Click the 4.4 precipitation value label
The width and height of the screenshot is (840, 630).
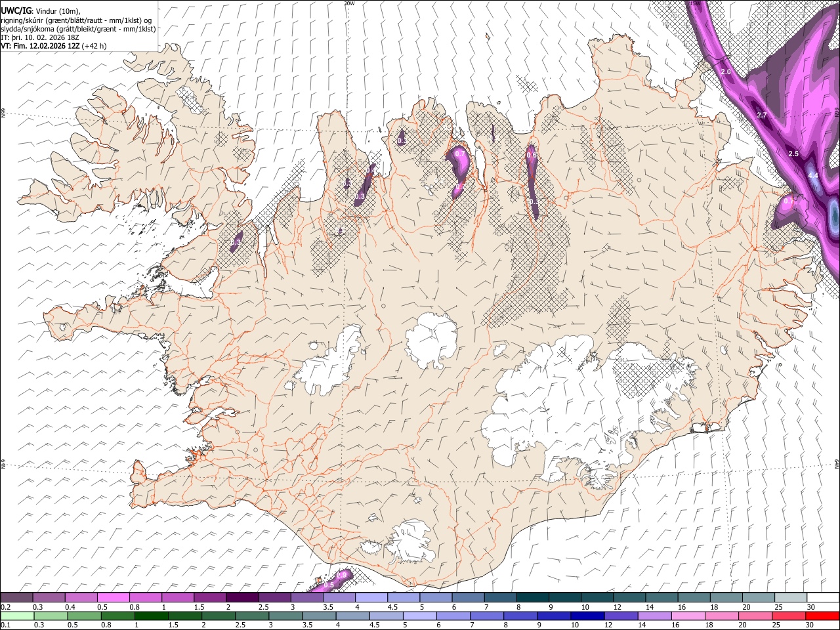813,175
